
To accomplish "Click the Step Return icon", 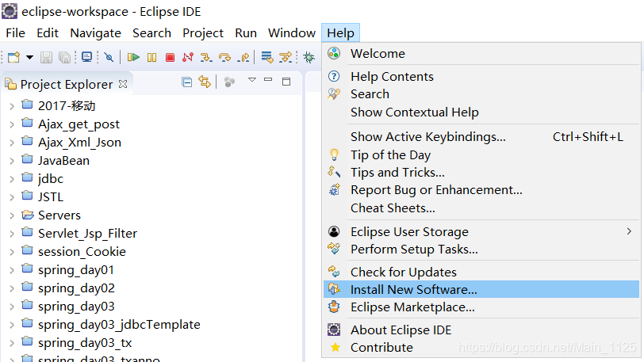I will coord(243,57).
